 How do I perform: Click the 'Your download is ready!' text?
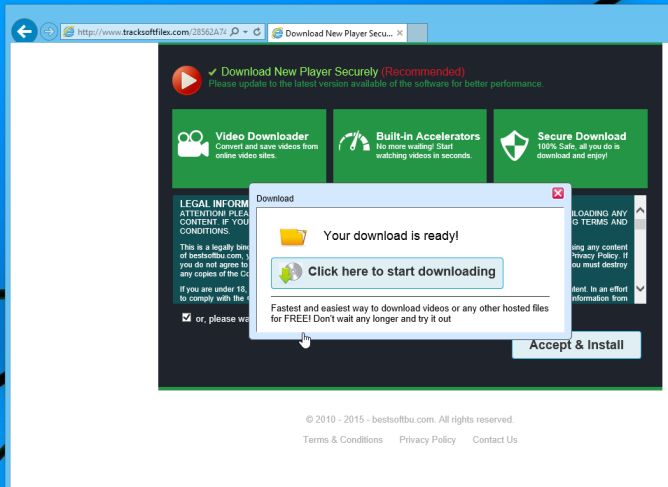(391, 236)
